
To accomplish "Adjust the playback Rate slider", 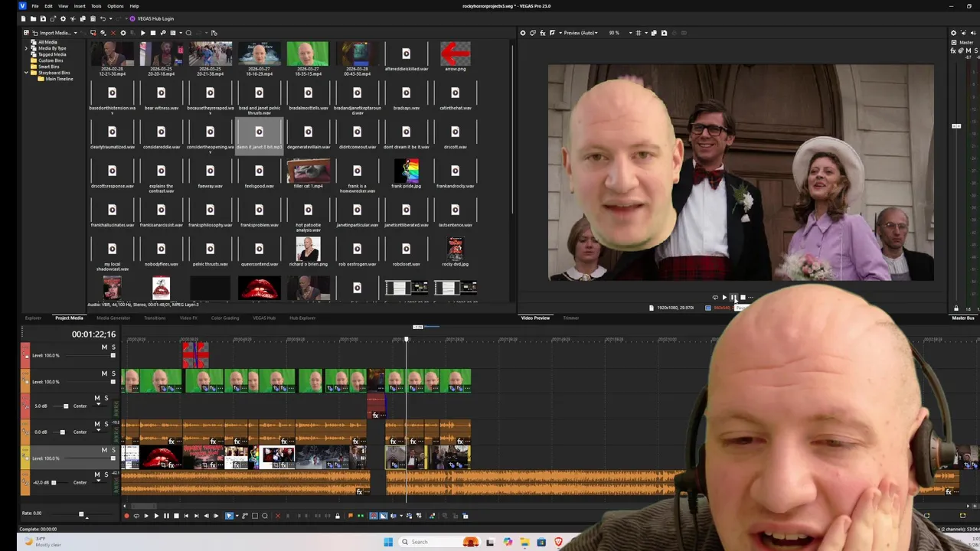I will (81, 514).
